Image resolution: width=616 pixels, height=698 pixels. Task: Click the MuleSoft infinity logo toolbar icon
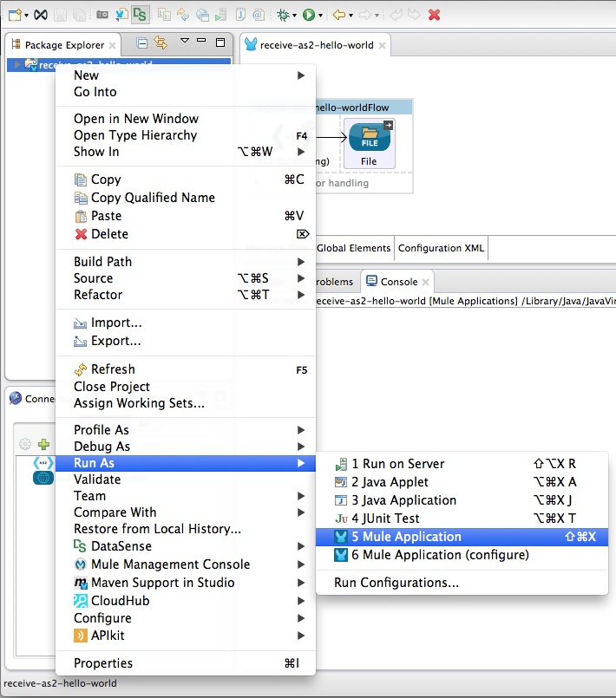point(41,15)
